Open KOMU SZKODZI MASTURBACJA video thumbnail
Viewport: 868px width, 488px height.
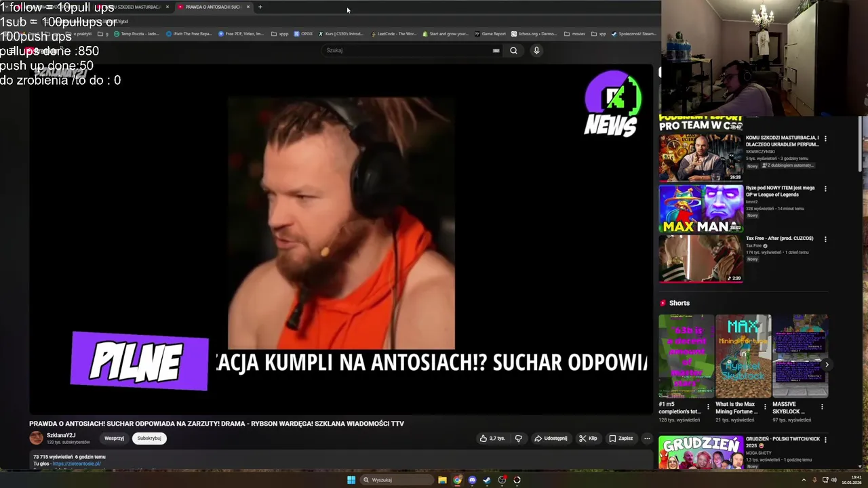[701, 158]
